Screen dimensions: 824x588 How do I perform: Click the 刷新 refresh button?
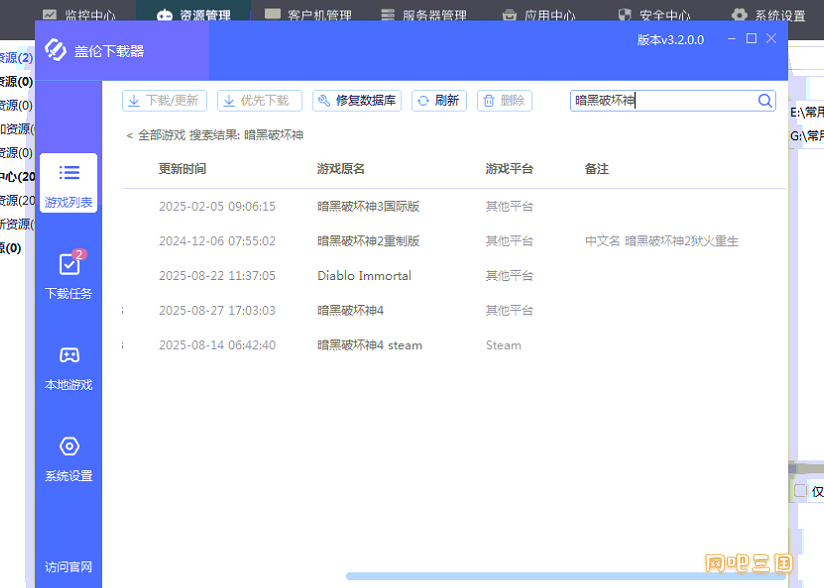coord(438,100)
